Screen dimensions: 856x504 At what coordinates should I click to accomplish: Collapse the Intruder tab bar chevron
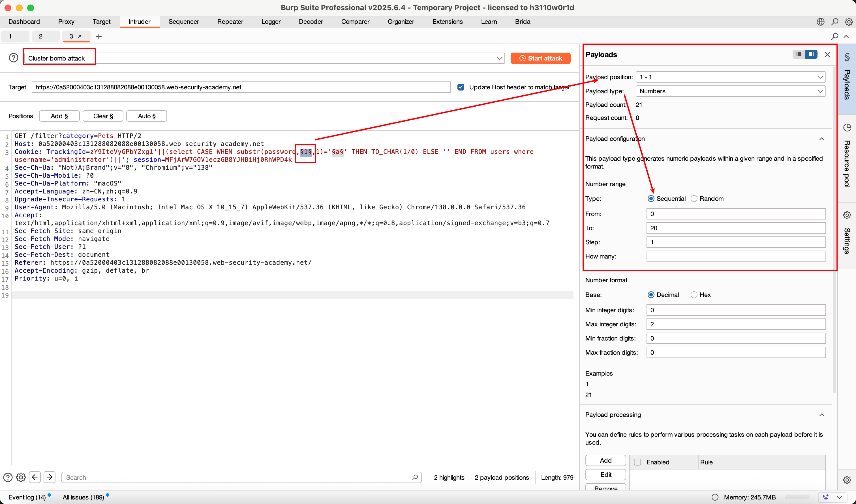click(x=846, y=36)
